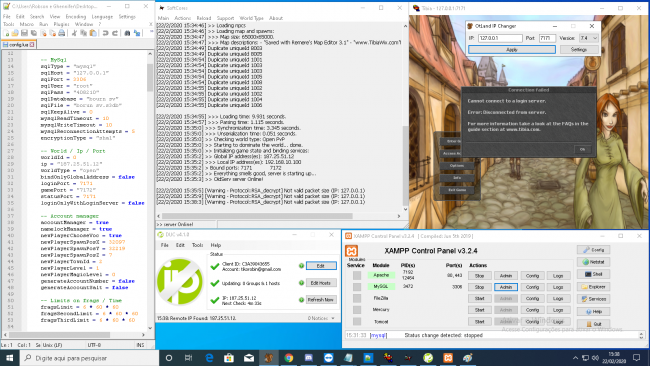
Task: Click the Options button in Tibia menu
Action: click(457, 165)
